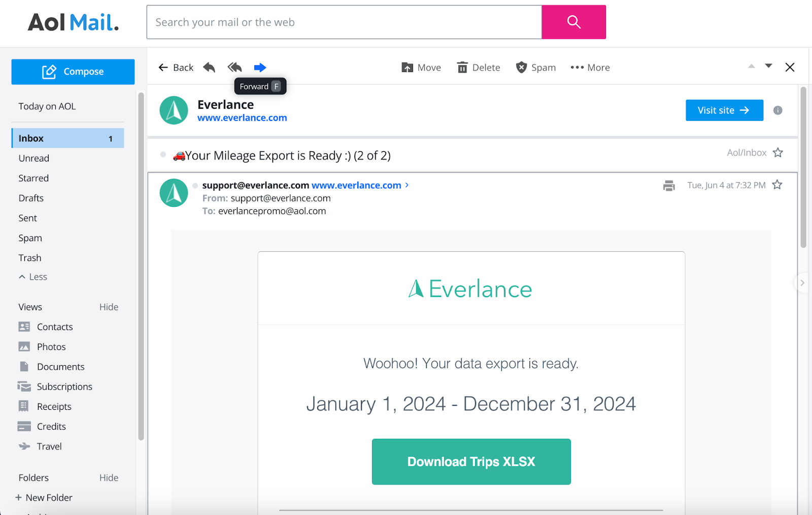Viewport: 812px width, 515px height.
Task: Toggle the read status dot before the subject
Action: [163, 155]
